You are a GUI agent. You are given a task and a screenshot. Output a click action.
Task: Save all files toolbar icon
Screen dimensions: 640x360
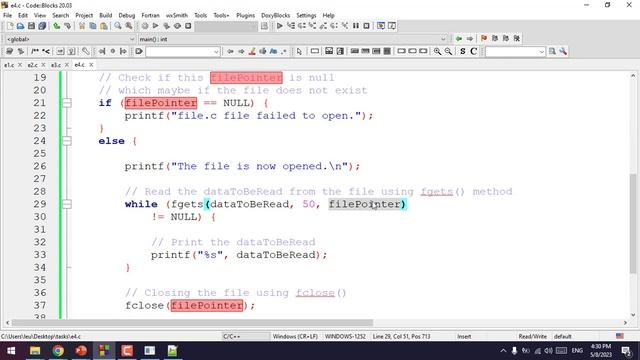coord(42,26)
